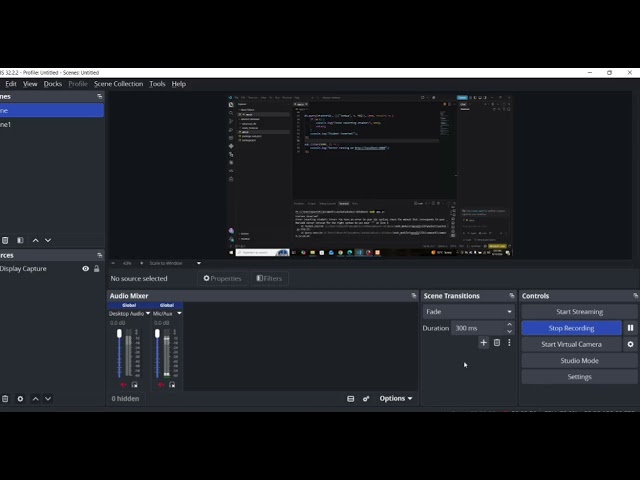Zoom in the preview with plus icon

pos(142,263)
